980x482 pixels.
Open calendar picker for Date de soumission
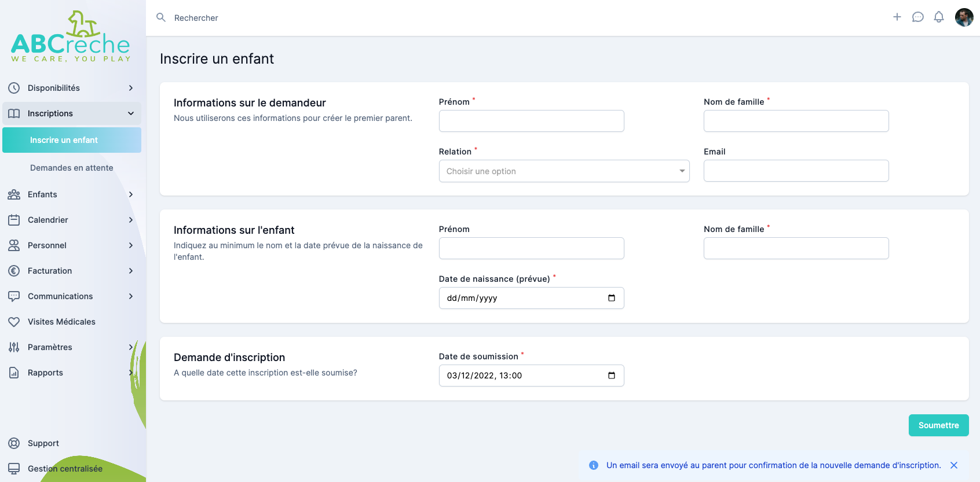point(611,376)
